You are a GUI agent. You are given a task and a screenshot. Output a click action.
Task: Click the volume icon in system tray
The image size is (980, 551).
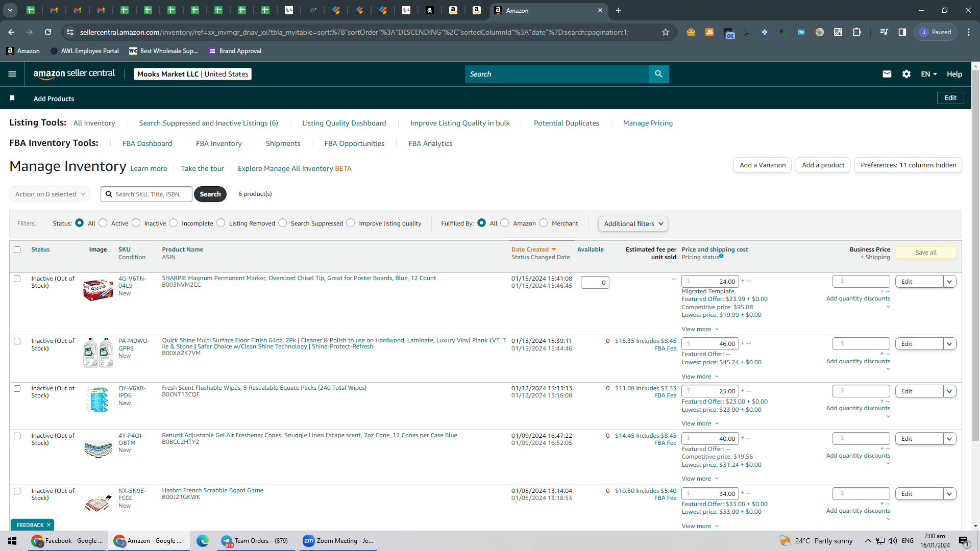pyautogui.click(x=893, y=541)
